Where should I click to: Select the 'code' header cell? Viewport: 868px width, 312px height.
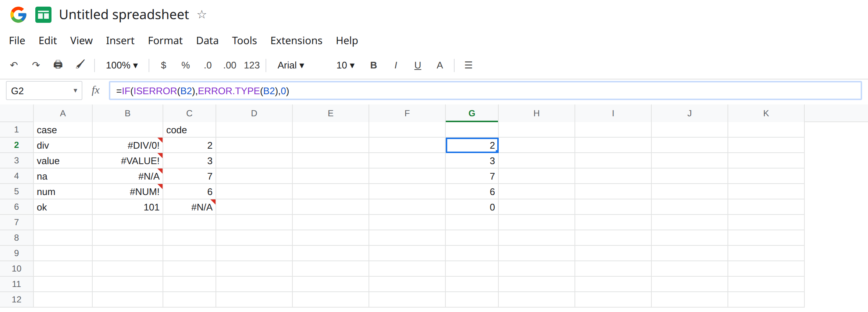189,130
